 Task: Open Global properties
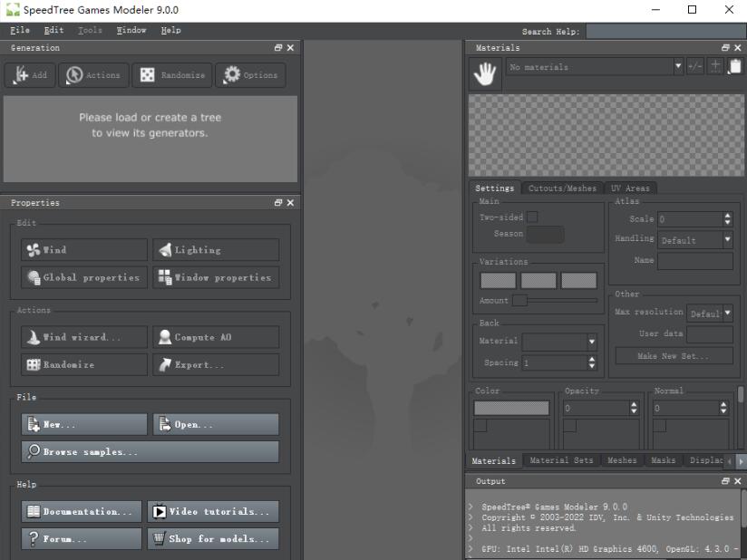(84, 277)
